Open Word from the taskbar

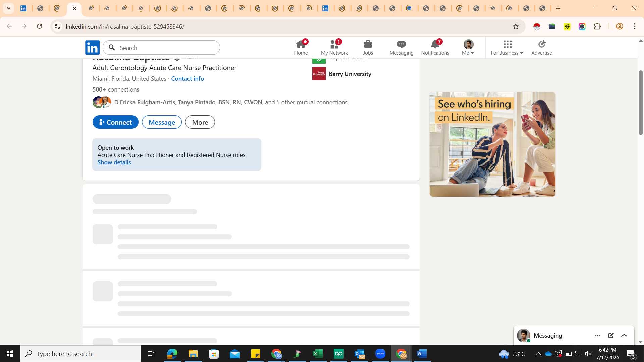[x=422, y=354]
